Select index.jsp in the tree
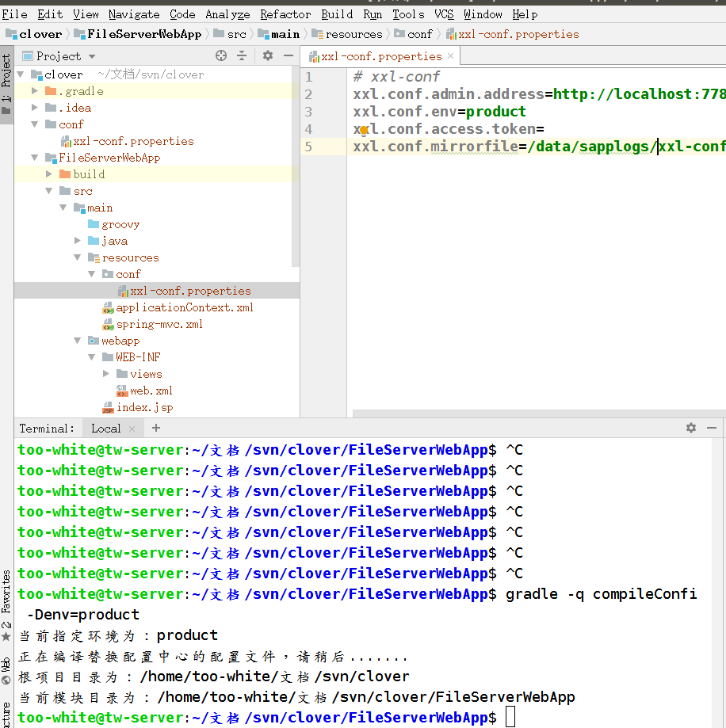 (x=137, y=407)
